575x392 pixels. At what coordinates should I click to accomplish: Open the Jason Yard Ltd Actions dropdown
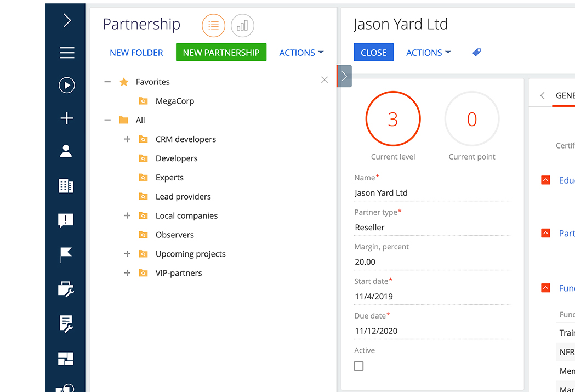tap(428, 53)
